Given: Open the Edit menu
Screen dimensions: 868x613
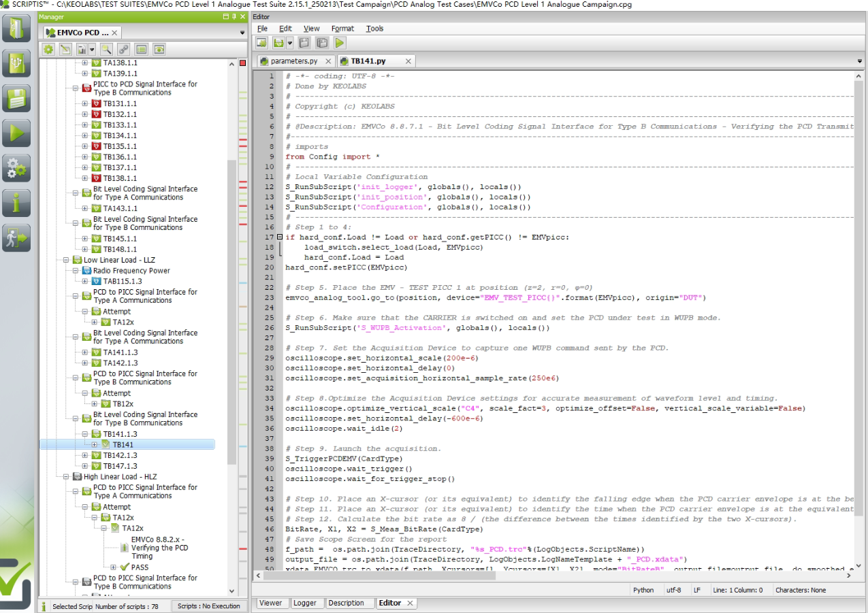Looking at the screenshot, I should [285, 29].
